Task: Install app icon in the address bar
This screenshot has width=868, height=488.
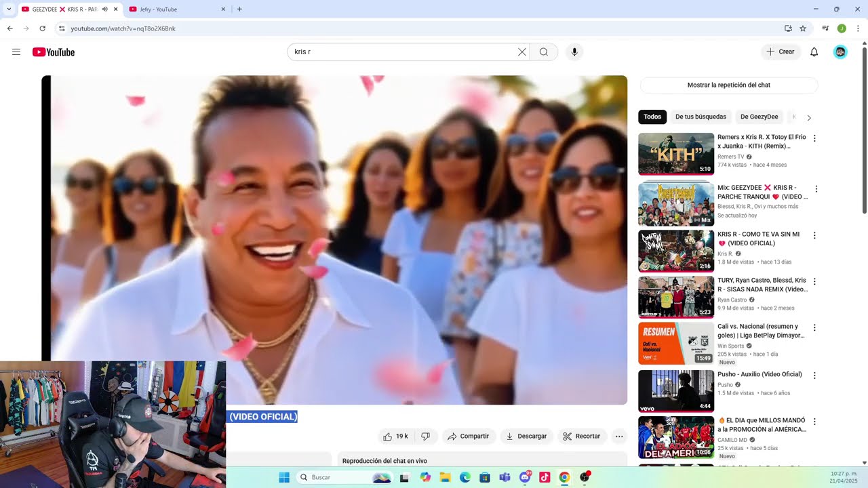Action: [788, 28]
